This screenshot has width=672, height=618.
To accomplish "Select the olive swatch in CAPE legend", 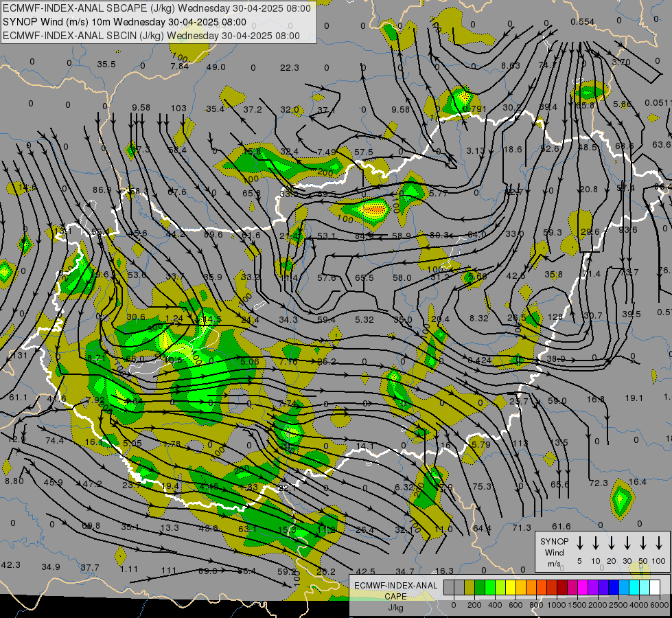I will click(470, 588).
